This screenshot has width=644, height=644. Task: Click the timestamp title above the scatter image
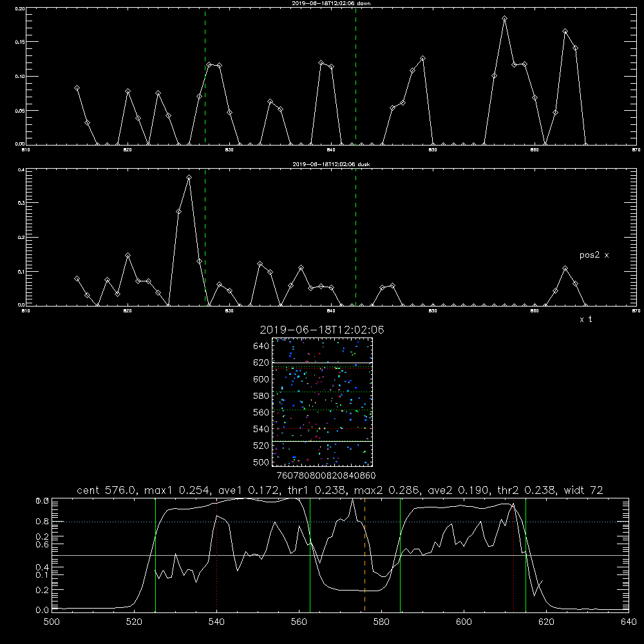pyautogui.click(x=322, y=330)
